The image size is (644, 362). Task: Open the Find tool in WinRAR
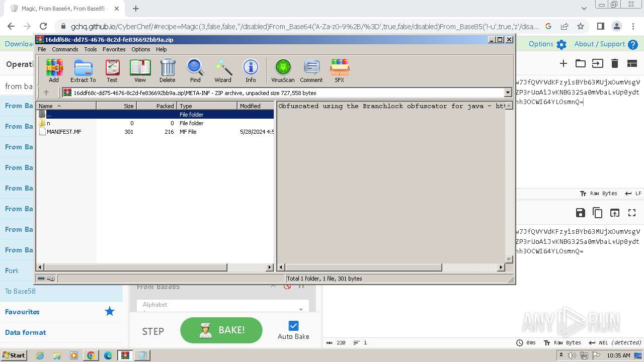[x=195, y=70]
